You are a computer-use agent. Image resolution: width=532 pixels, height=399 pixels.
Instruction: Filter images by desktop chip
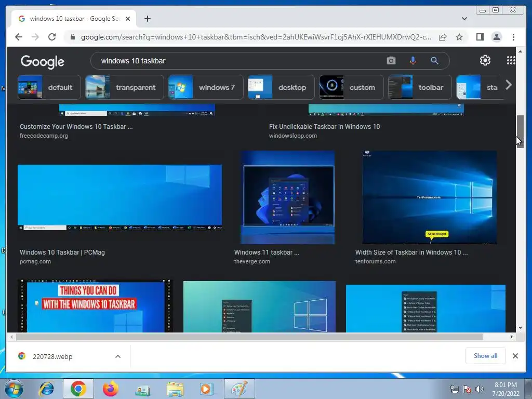point(281,87)
